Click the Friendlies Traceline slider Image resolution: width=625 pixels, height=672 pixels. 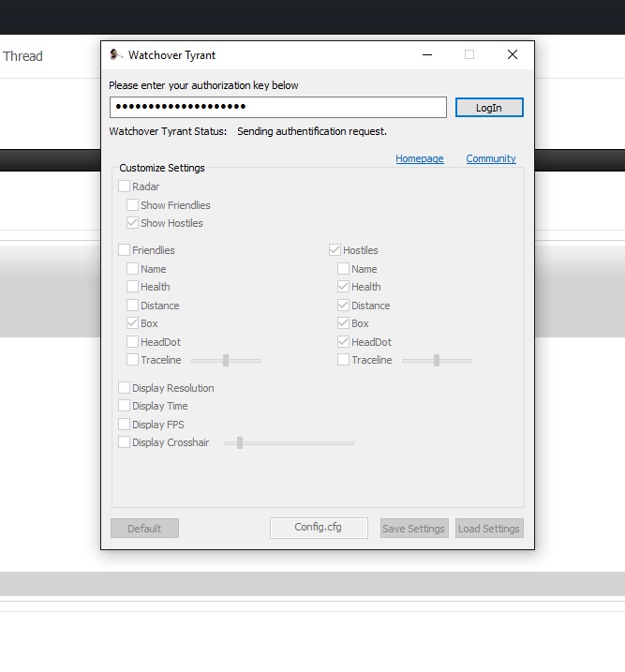click(x=226, y=360)
